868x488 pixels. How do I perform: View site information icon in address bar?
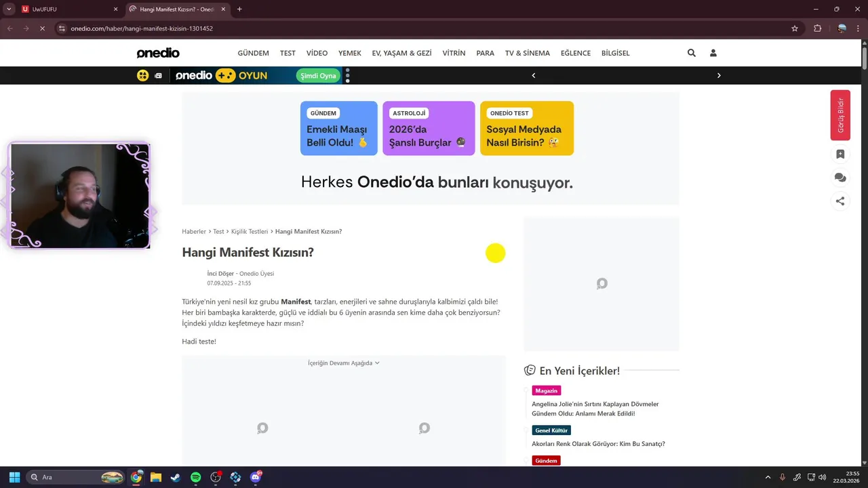[62, 28]
